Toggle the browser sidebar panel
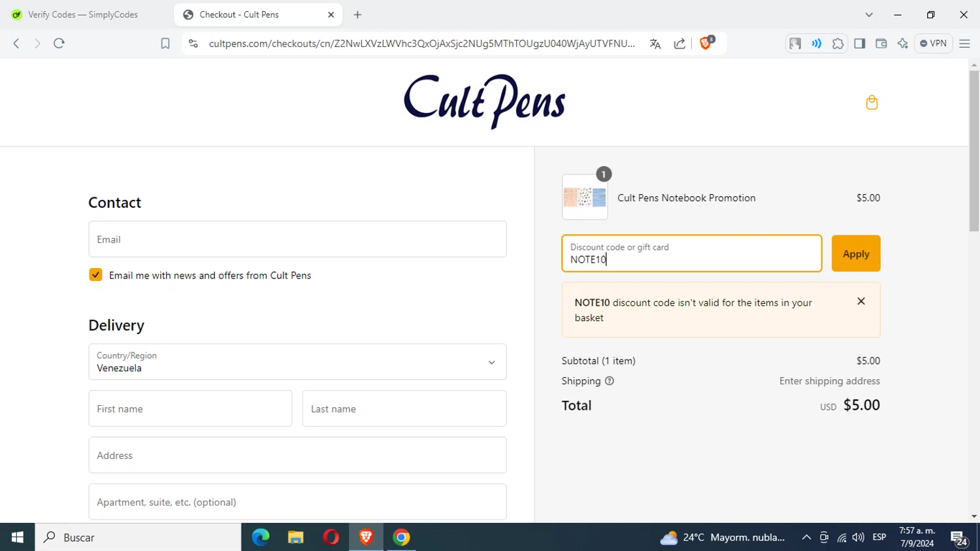Screen dimensions: 980x551 point(859,43)
